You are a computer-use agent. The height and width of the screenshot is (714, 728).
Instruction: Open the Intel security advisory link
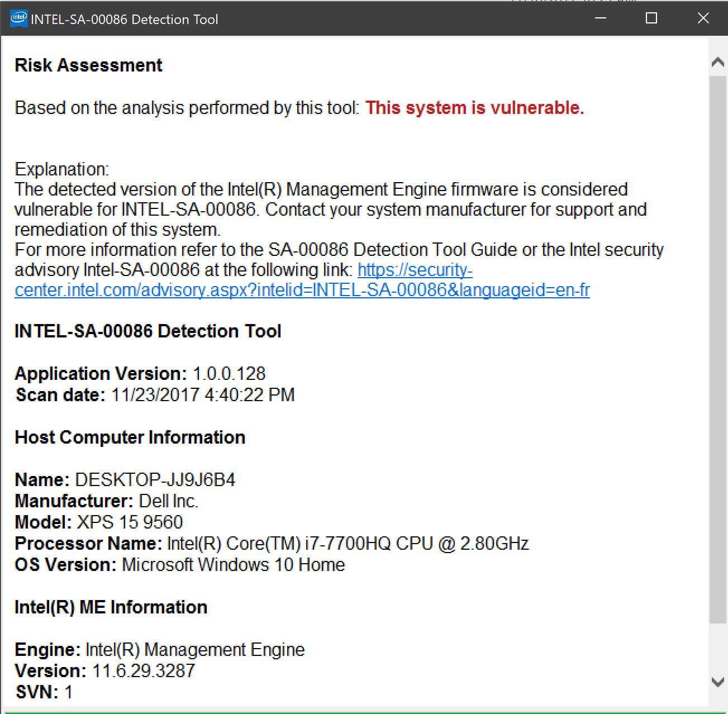click(x=302, y=280)
